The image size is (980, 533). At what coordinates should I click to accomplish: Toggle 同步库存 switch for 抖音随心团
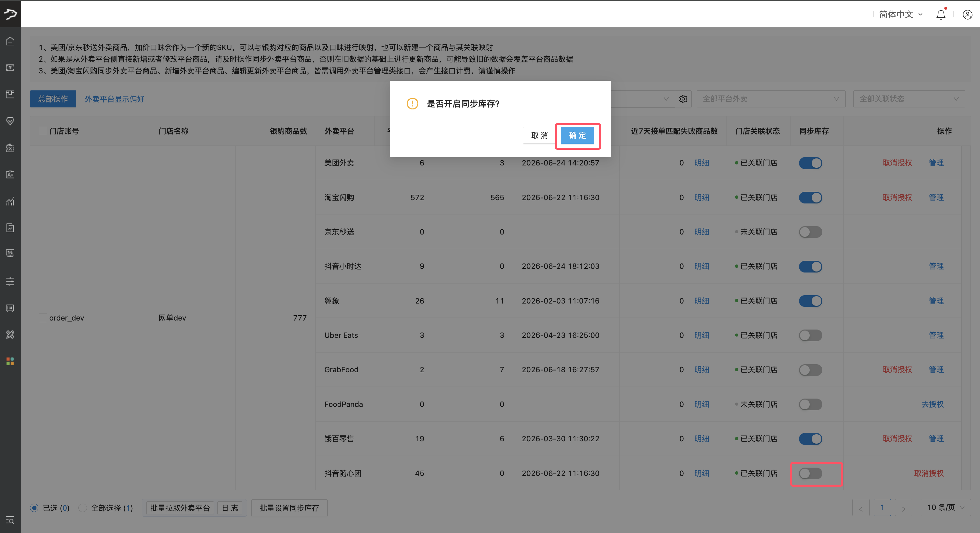(x=810, y=473)
